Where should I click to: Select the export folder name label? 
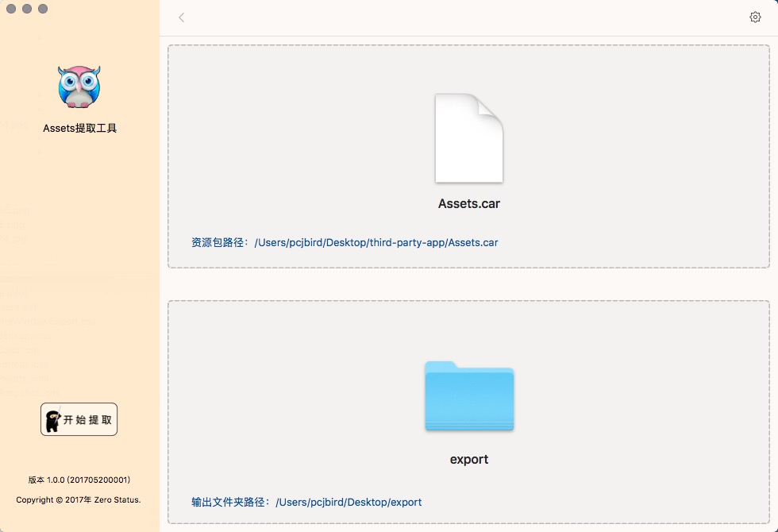469,460
